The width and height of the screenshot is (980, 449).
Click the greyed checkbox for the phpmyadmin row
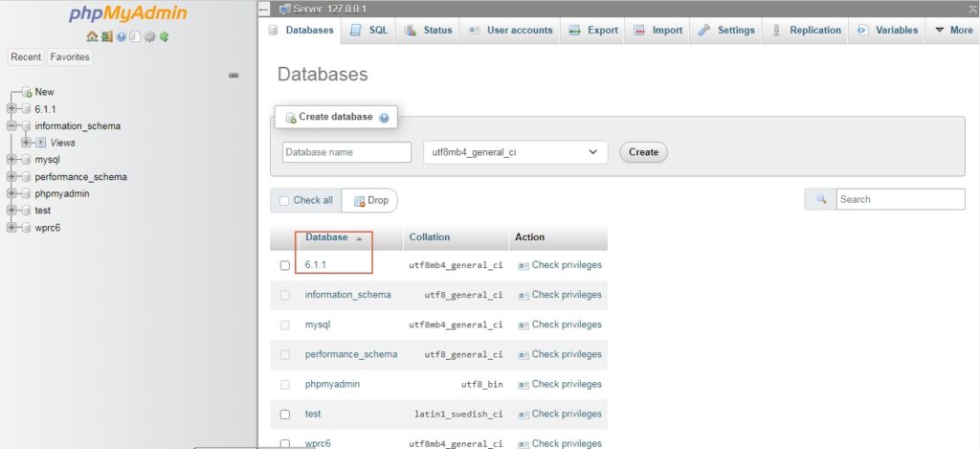tap(285, 385)
